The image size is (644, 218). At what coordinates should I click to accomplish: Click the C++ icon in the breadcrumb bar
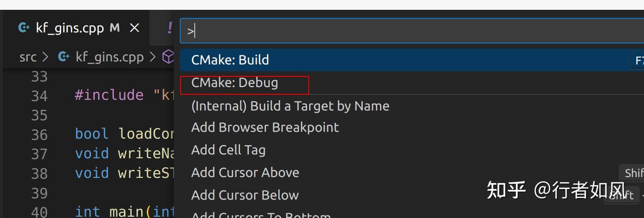pyautogui.click(x=64, y=57)
